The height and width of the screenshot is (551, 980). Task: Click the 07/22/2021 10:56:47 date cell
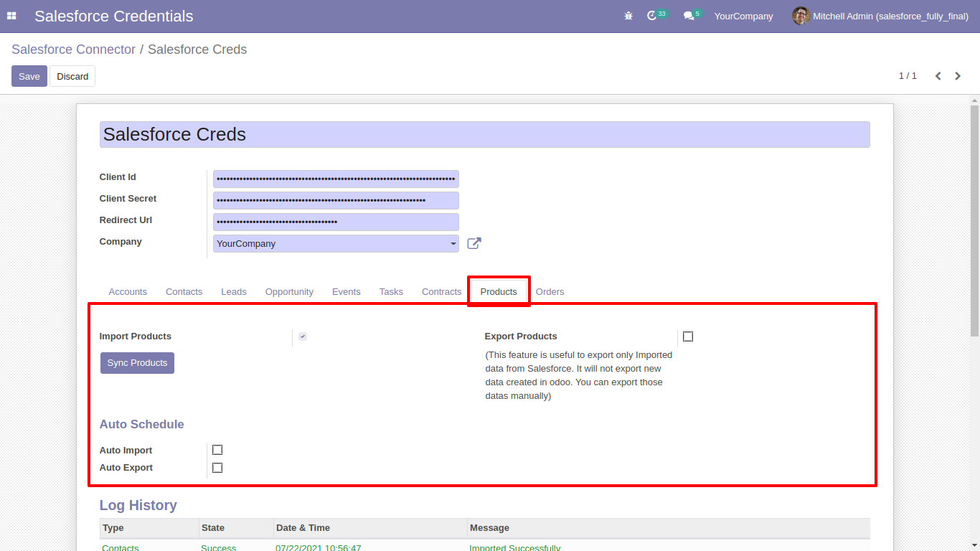(318, 547)
